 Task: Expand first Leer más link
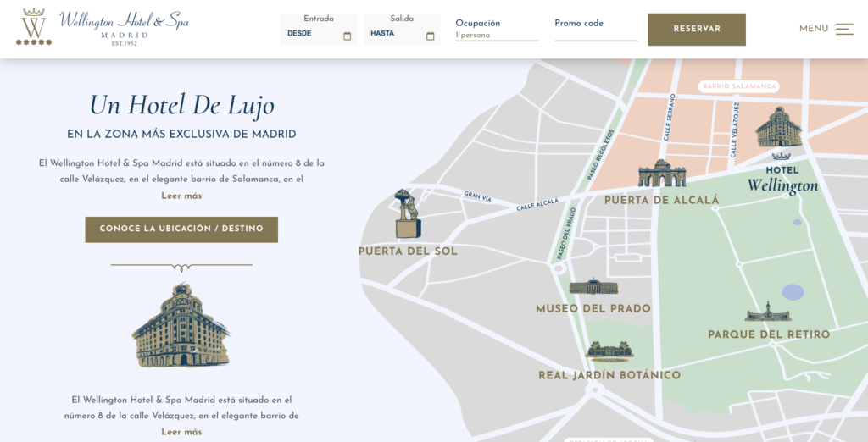click(x=181, y=196)
